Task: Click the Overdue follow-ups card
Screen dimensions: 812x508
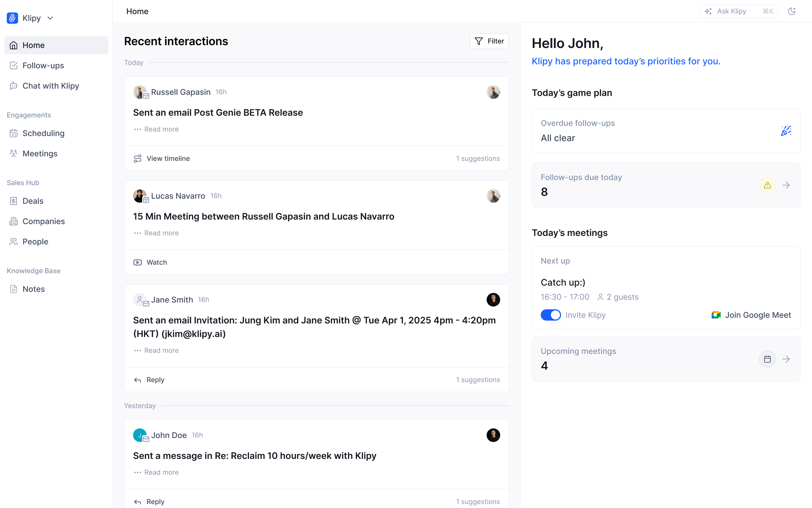Action: pyautogui.click(x=666, y=131)
